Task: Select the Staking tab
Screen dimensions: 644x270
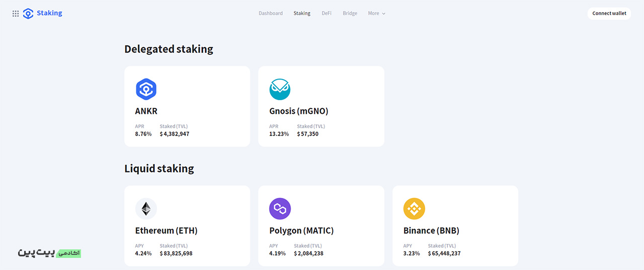Action: 302,14
